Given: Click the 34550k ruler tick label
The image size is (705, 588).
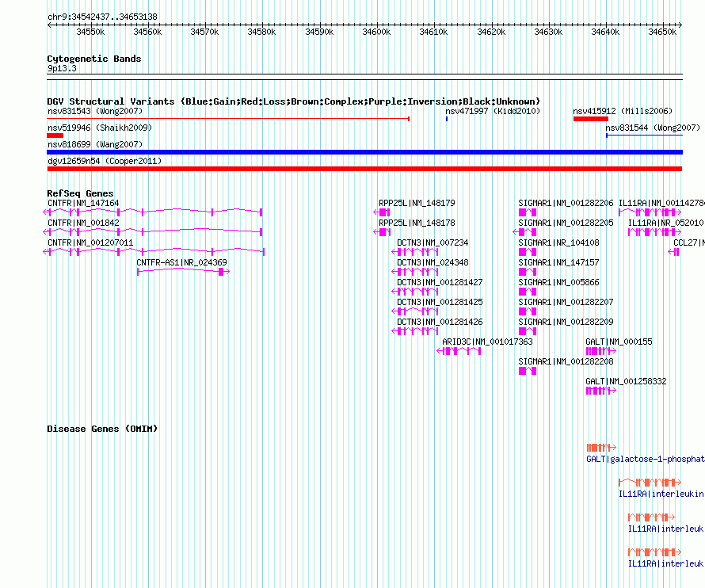Looking at the screenshot, I should coord(90,32).
